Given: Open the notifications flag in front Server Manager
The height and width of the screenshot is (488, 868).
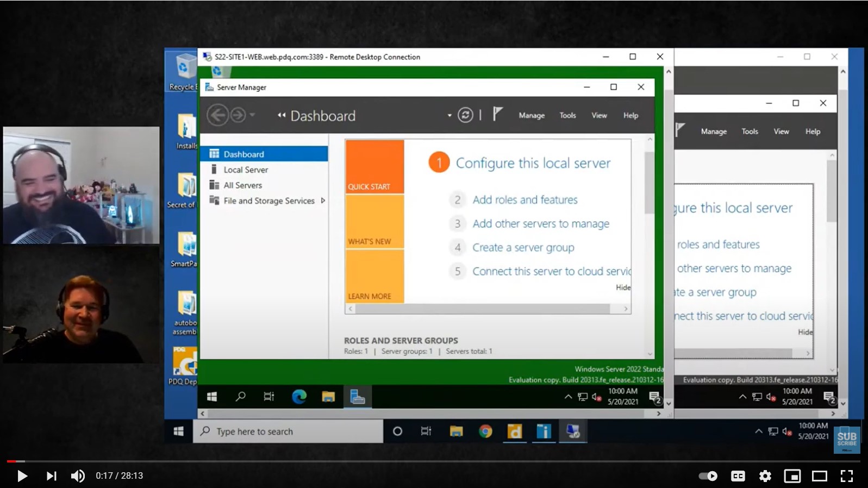Looking at the screenshot, I should (x=497, y=114).
